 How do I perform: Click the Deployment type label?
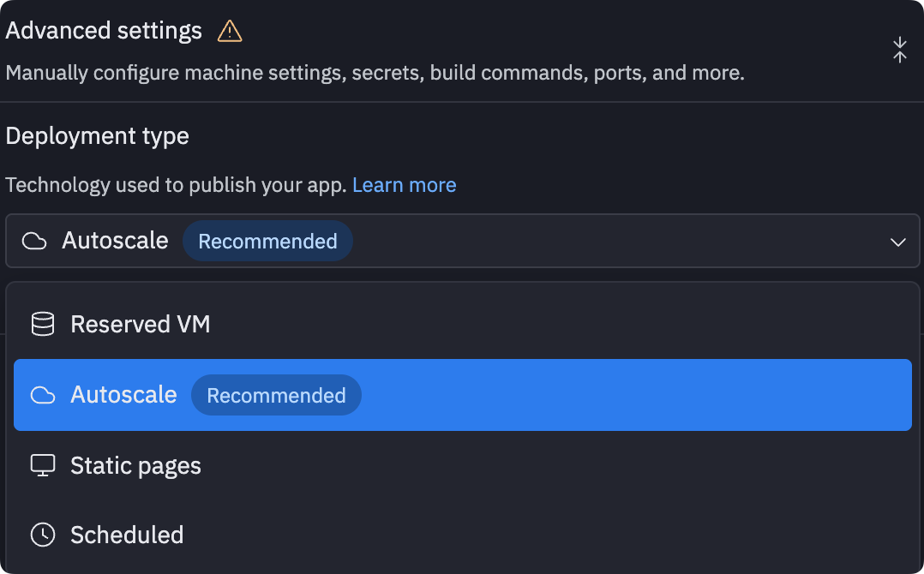97,135
